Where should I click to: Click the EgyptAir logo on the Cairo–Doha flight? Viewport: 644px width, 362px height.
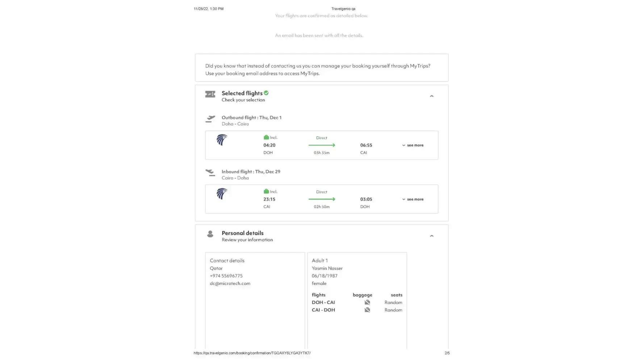click(222, 194)
